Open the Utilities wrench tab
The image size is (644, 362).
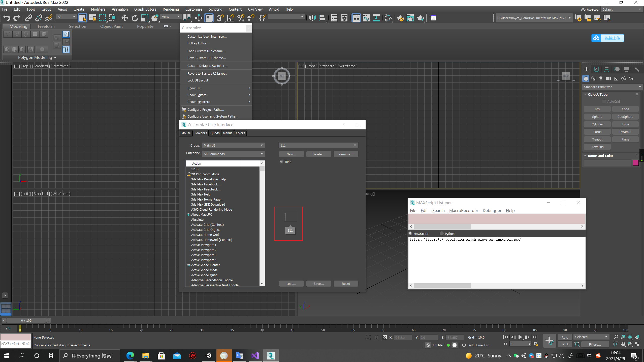(x=637, y=69)
